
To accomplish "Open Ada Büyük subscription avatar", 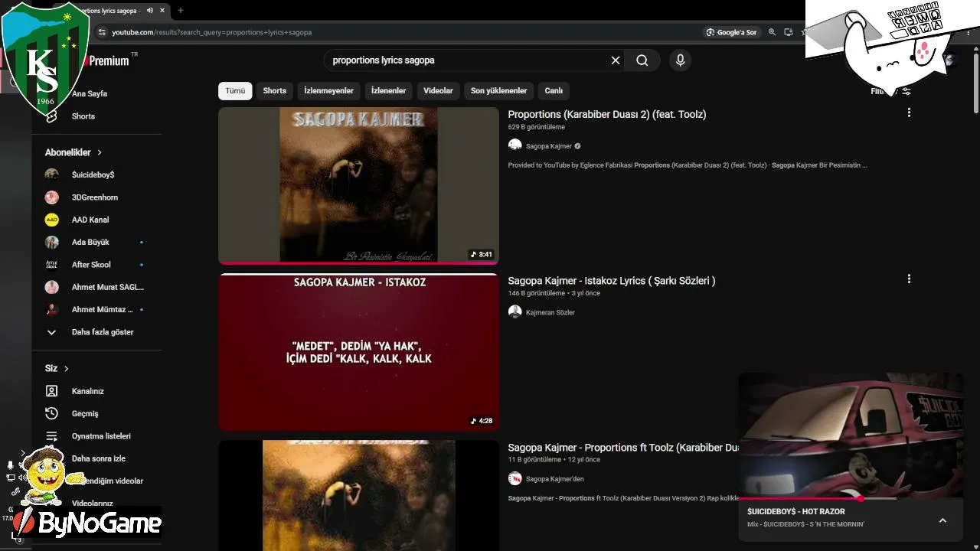I will 51,242.
